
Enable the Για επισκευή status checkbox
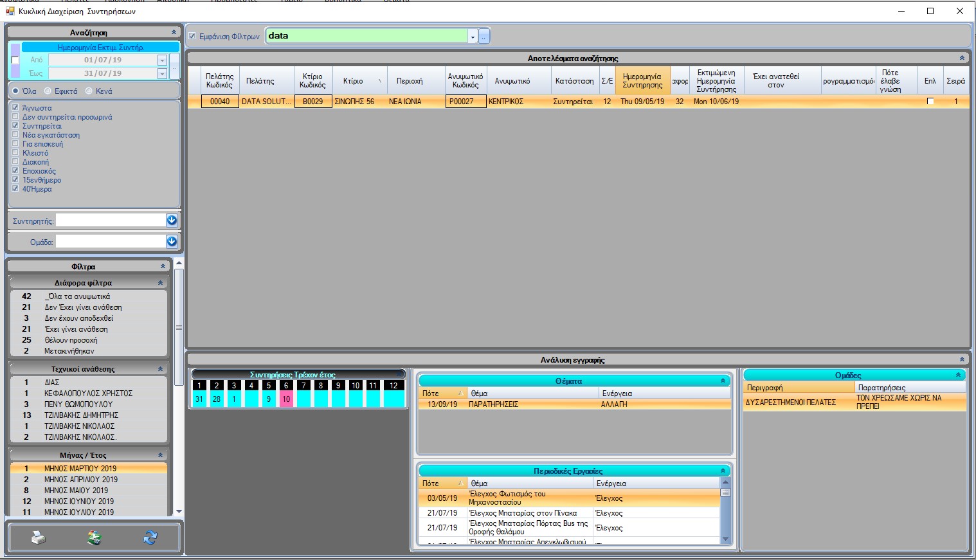tap(16, 144)
